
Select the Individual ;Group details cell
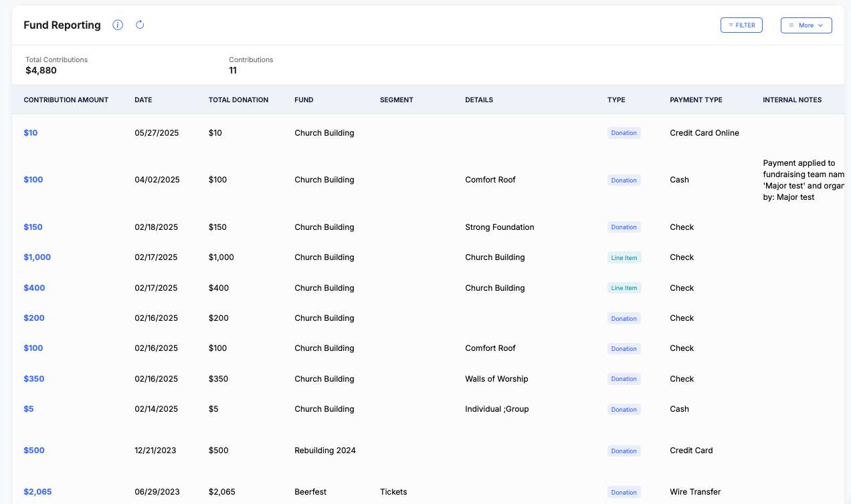click(x=497, y=409)
